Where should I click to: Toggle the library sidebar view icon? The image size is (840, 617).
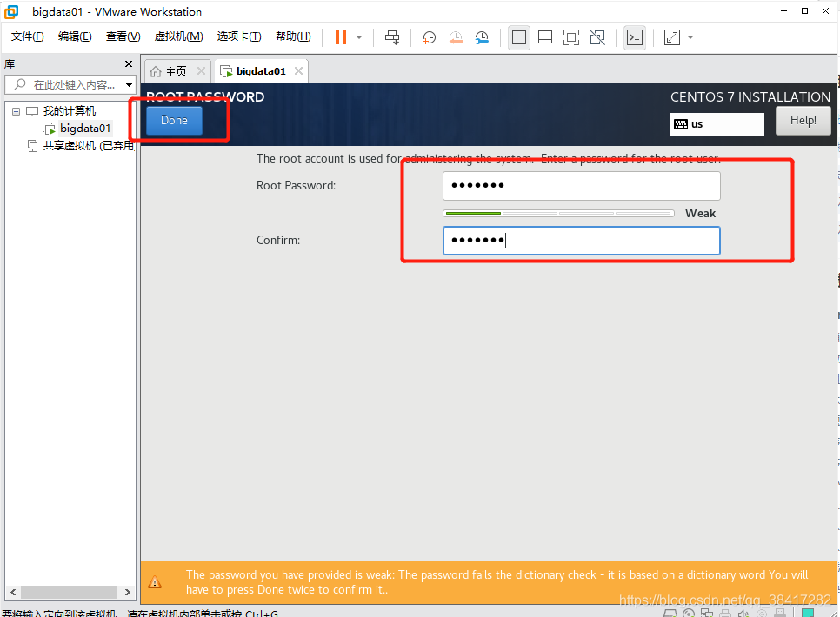tap(518, 37)
